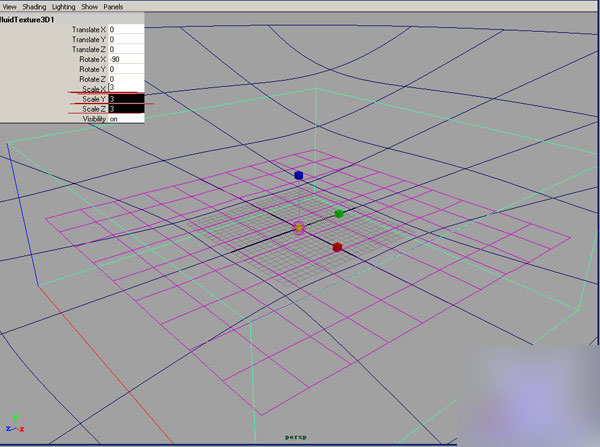Open the View menu

pyautogui.click(x=9, y=7)
